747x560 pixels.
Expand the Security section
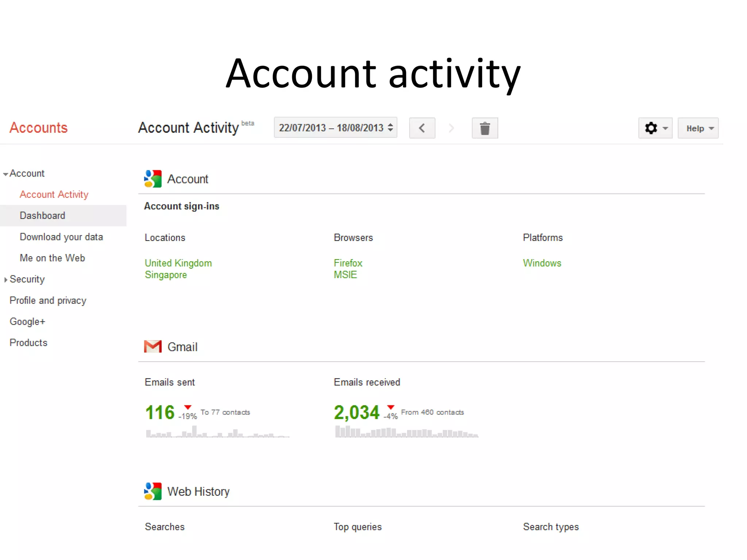[5, 280]
